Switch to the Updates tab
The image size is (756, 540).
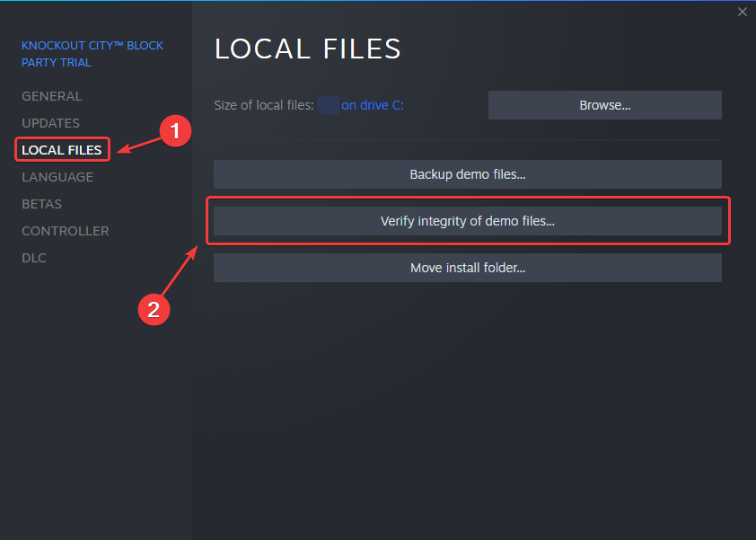coord(50,123)
